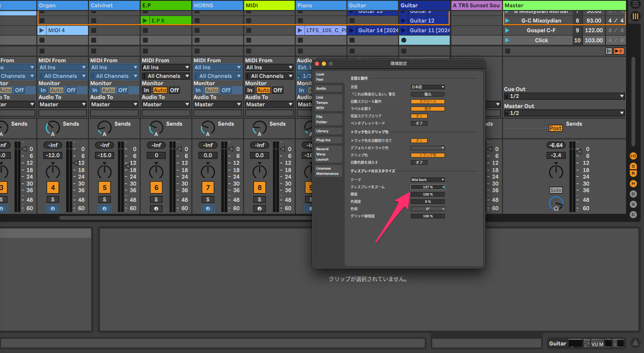Toggle the Post button on Master track
Screen dimensions: 644x353
click(x=555, y=128)
